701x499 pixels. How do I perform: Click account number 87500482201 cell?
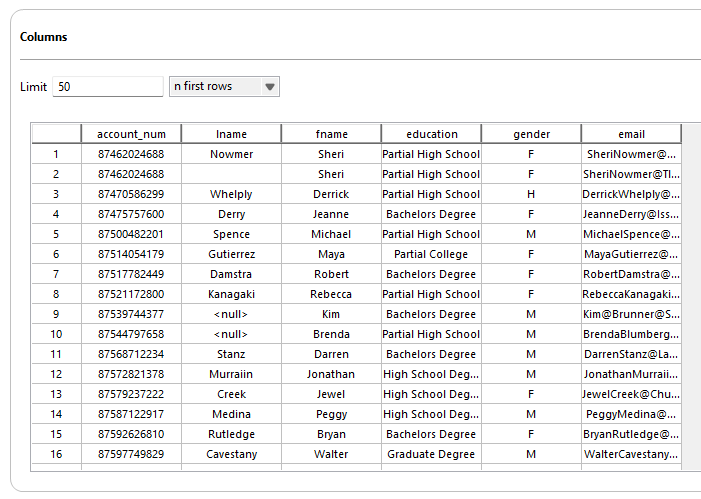tap(131, 234)
